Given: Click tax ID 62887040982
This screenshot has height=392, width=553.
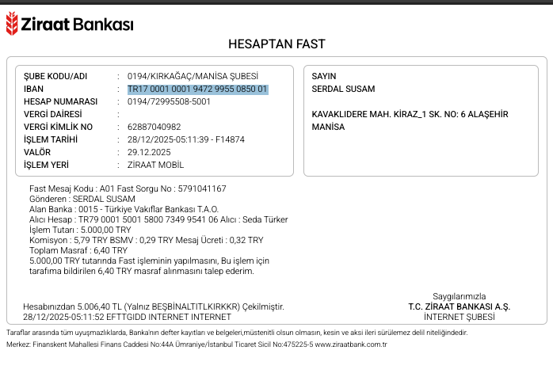Looking at the screenshot, I should 154,127.
